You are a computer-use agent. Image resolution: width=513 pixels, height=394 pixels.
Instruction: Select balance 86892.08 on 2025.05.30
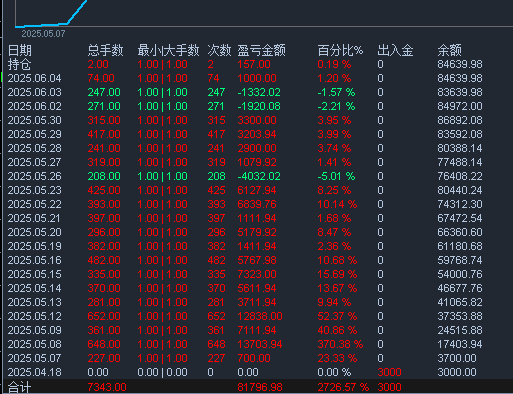[460, 120]
